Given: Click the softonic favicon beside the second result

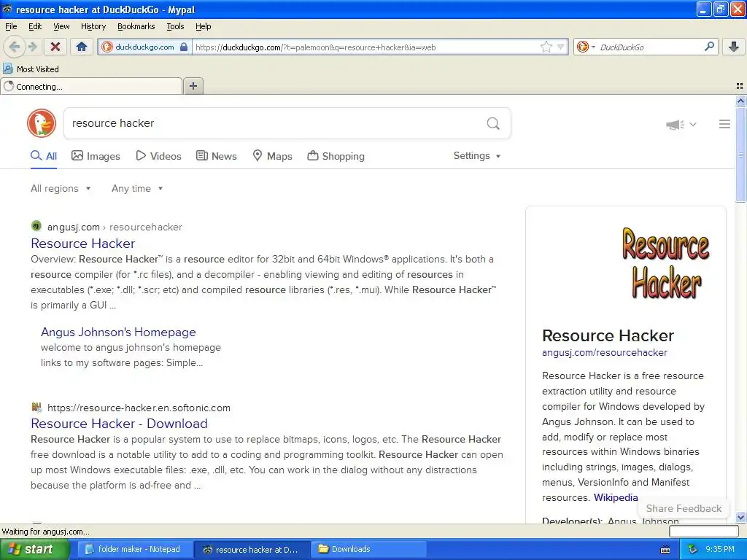Looking at the screenshot, I should pos(36,407).
